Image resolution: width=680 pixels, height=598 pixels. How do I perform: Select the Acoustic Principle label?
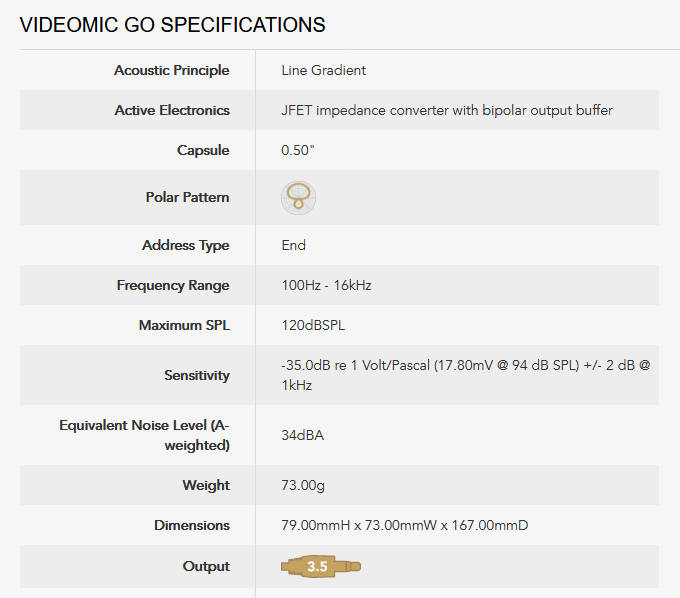pyautogui.click(x=171, y=70)
